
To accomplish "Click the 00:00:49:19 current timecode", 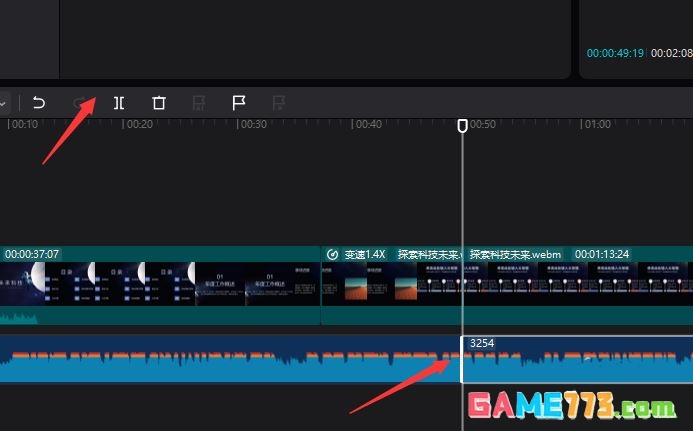I will coord(616,52).
